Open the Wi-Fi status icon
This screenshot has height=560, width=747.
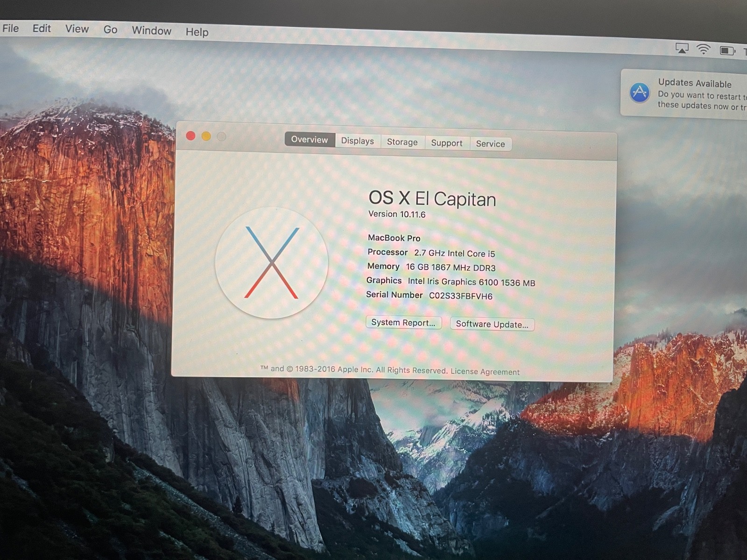(704, 49)
